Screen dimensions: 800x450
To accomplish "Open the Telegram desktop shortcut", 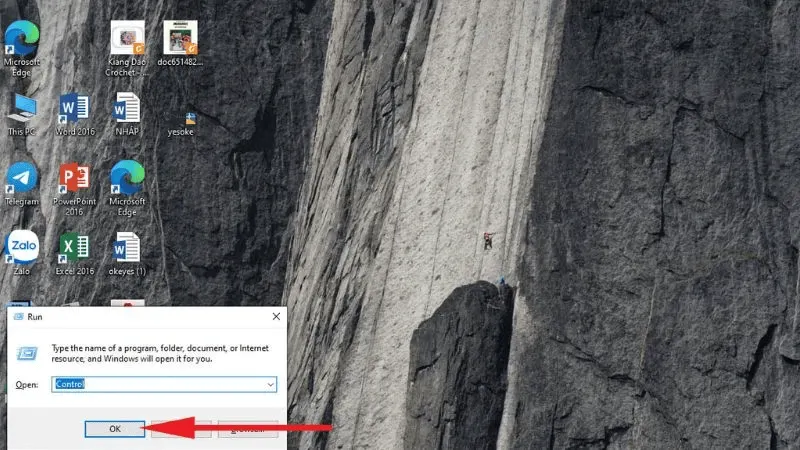I will point(21,180).
